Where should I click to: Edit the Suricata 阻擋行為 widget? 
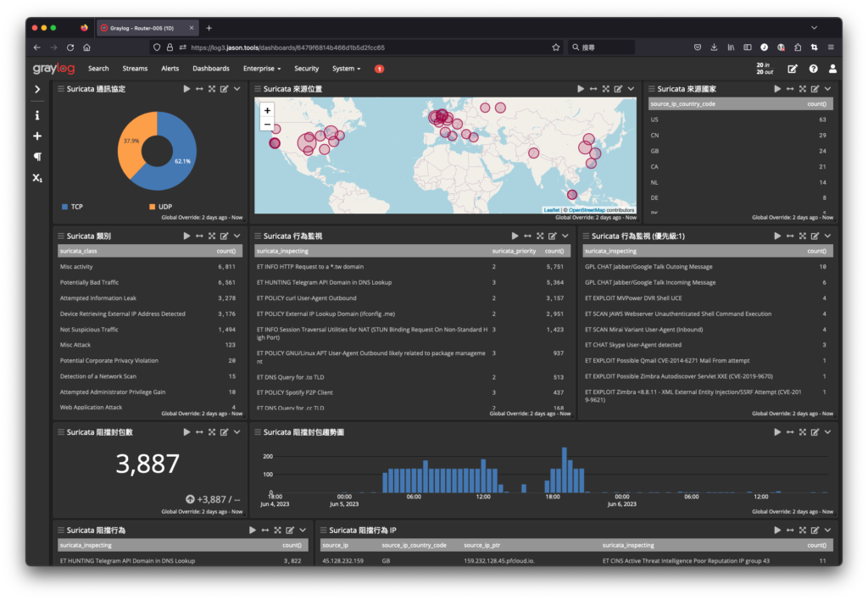(x=290, y=531)
